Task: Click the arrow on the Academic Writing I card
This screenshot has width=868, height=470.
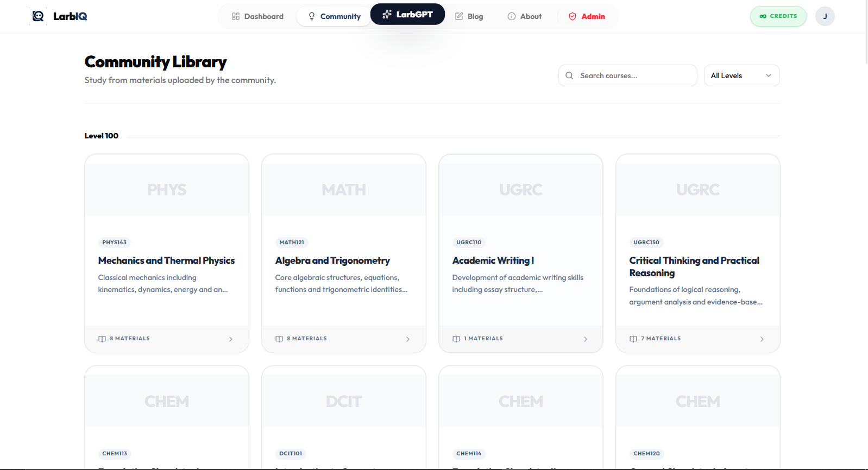Action: (x=585, y=339)
